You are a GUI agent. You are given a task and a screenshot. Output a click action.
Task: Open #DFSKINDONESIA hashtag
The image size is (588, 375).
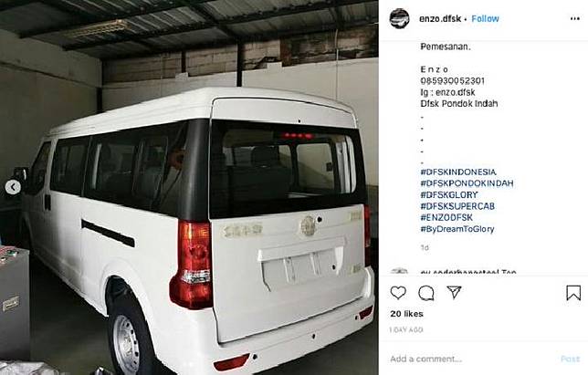coord(458,172)
